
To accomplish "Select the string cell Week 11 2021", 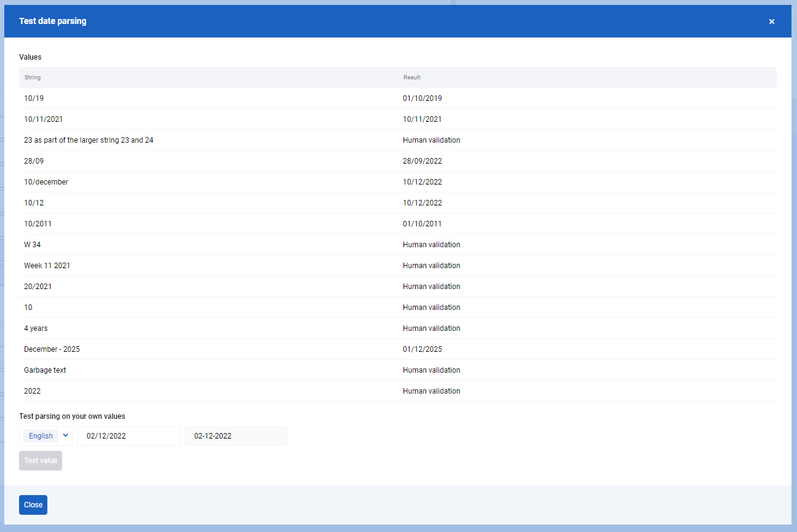I will (47, 266).
